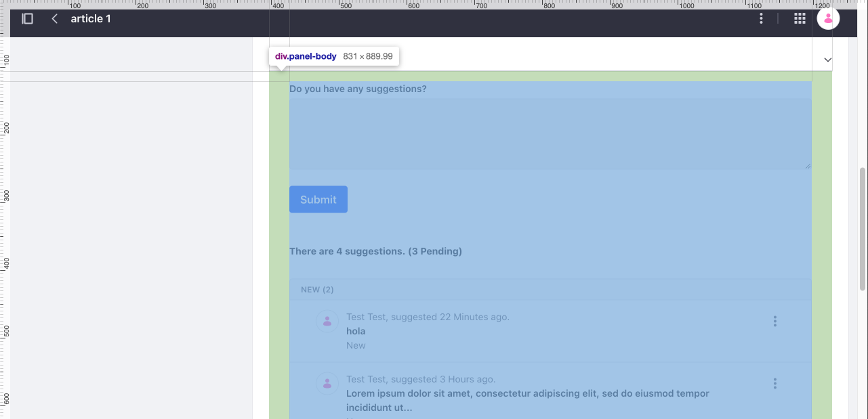The height and width of the screenshot is (419, 868).
Task: Open actions menu for the hola suggestion
Action: 775,322
